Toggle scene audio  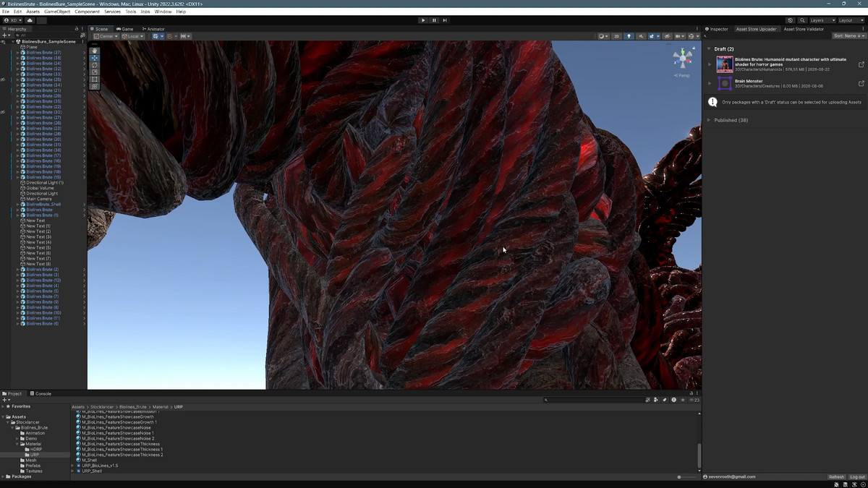(640, 36)
